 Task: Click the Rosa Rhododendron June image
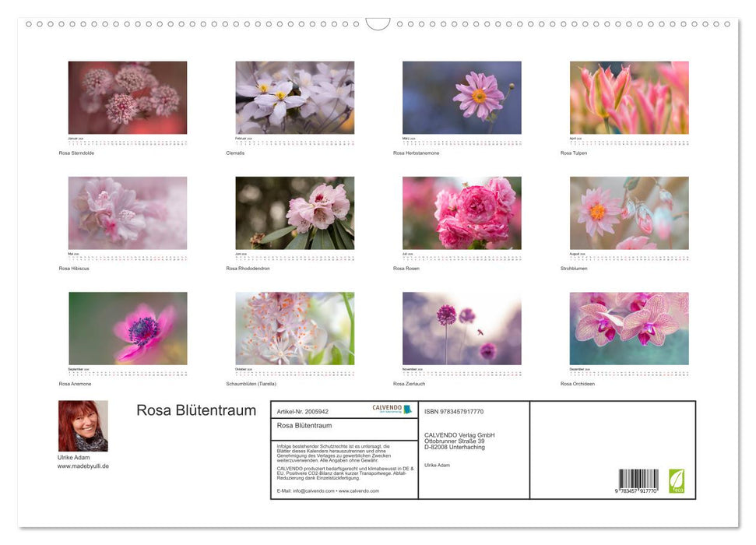294,211
